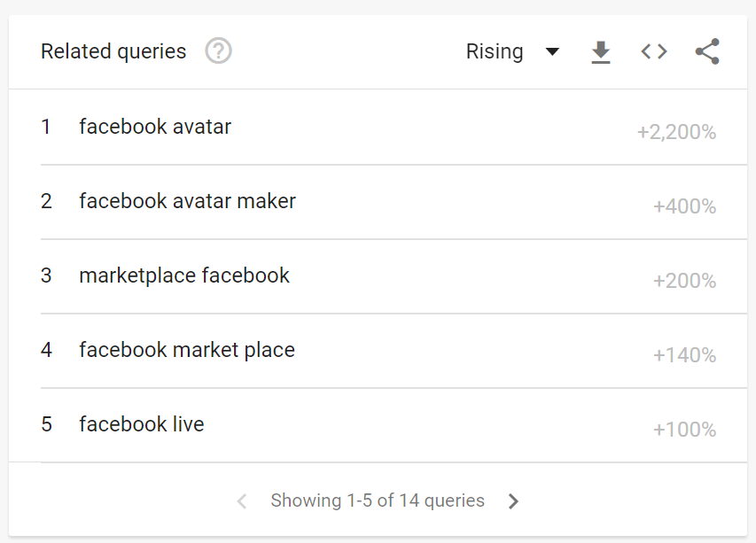Download related queries as CSV

click(601, 52)
